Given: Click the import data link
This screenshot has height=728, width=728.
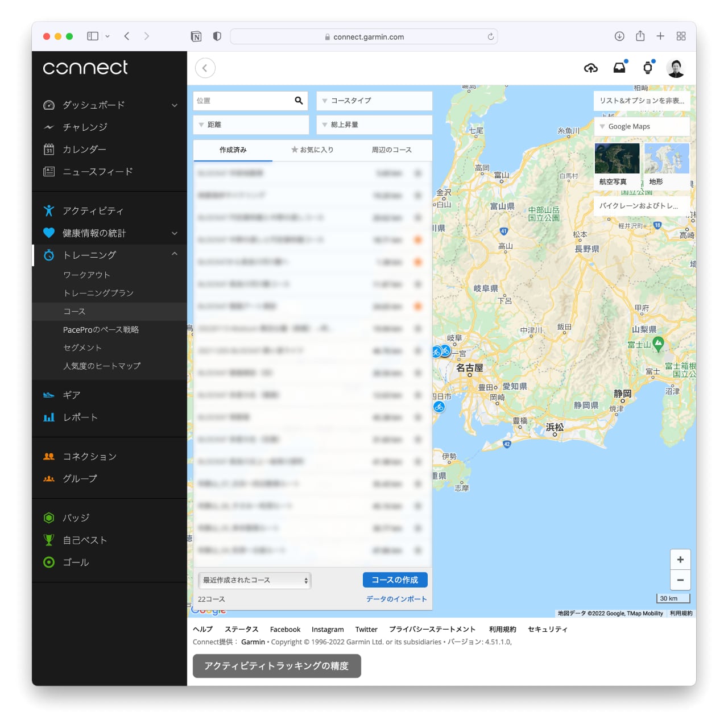Looking at the screenshot, I should pos(396,599).
